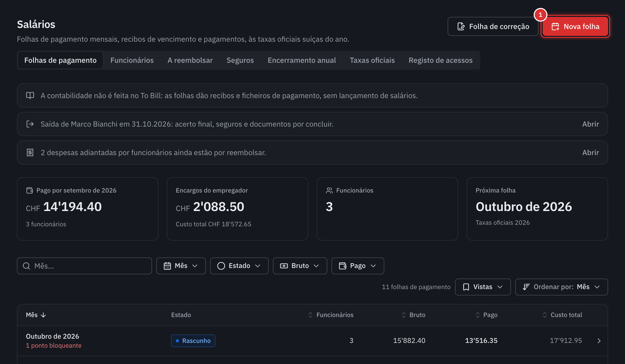This screenshot has height=364, width=625.
Task: Expand the Estado filter dropdown
Action: coord(239,266)
